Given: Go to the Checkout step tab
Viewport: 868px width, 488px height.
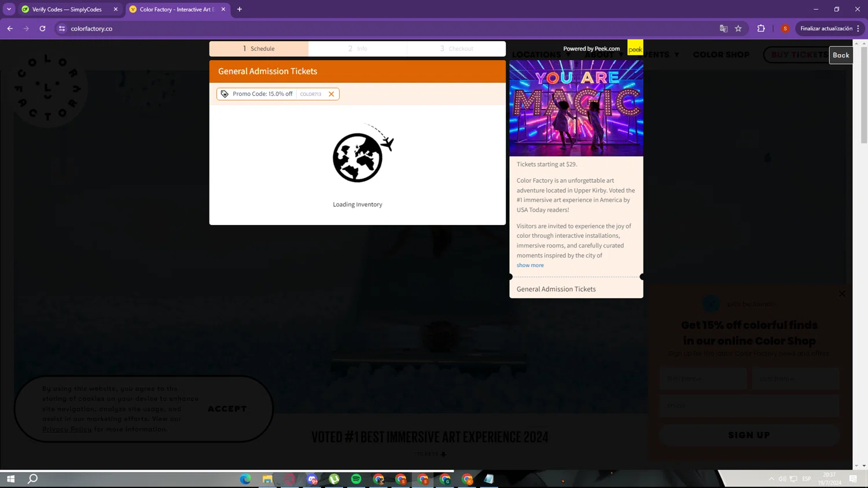Looking at the screenshot, I should pos(457,49).
